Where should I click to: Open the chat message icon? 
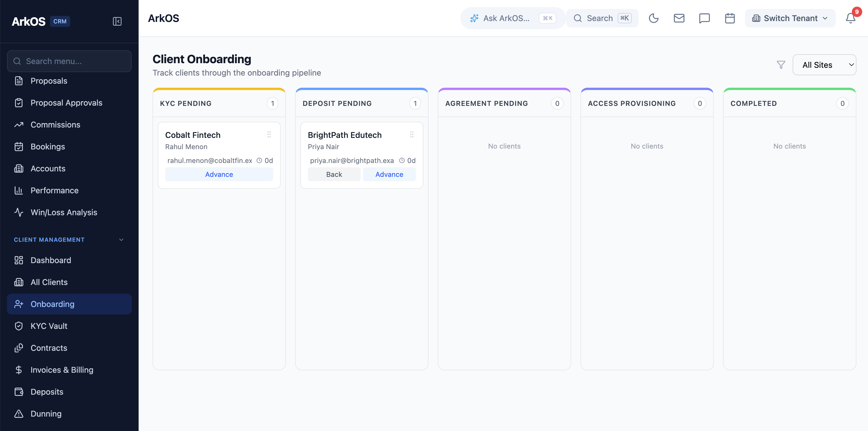point(704,18)
